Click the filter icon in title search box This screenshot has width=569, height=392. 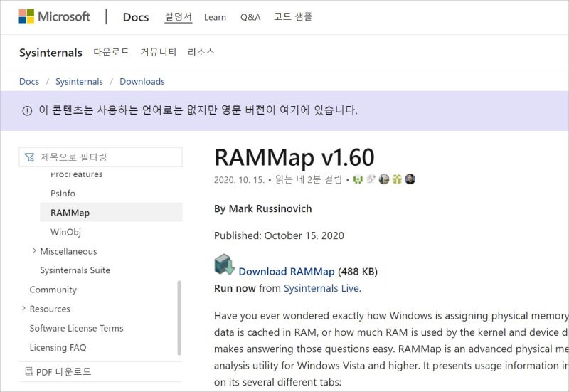coord(29,157)
